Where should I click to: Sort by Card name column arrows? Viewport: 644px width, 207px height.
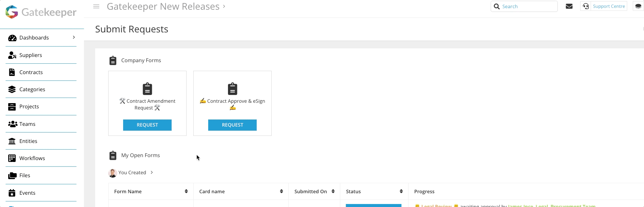click(x=281, y=191)
